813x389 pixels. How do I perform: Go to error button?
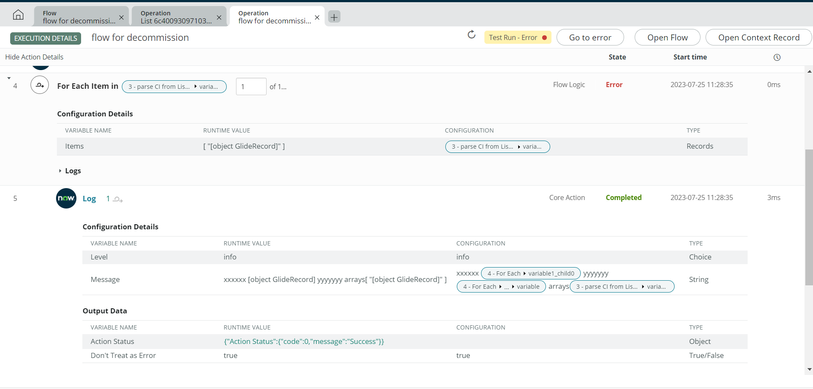point(590,37)
